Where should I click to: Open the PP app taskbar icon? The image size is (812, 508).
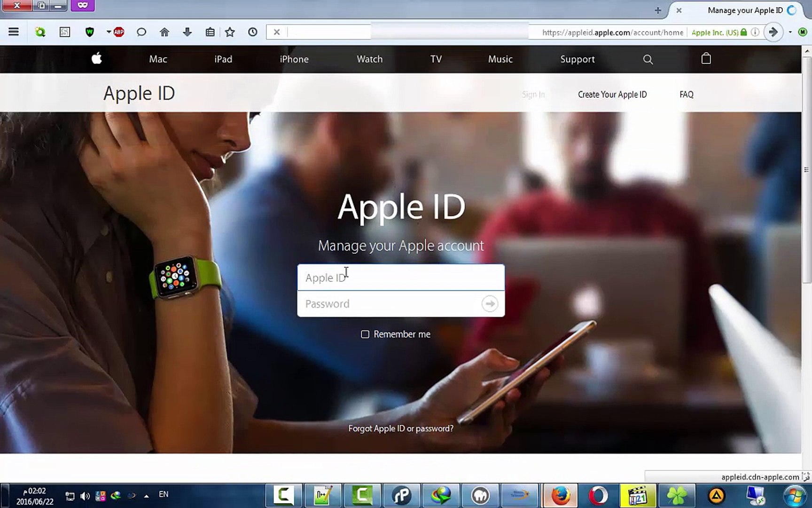tap(402, 496)
